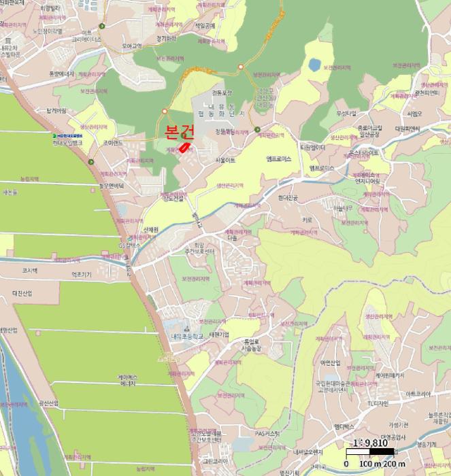
Task: Select the 동방에너지 label
Action: point(62,73)
